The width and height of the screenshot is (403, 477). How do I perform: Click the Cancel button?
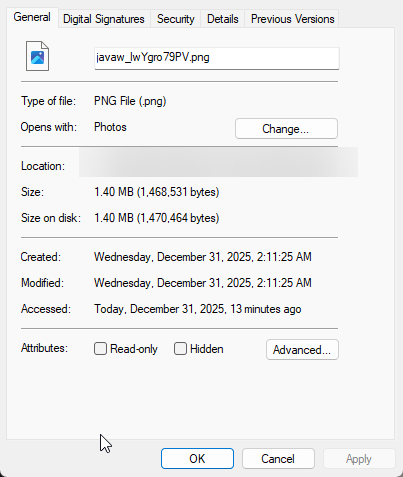(x=278, y=459)
